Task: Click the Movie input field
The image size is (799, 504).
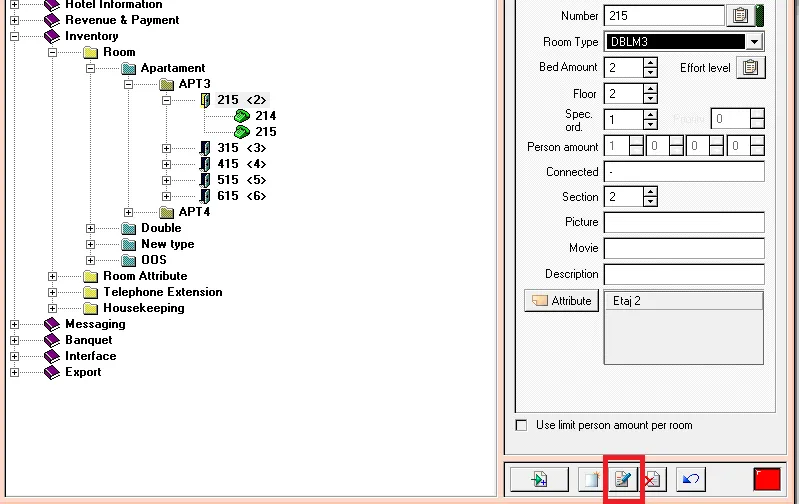Action: tap(684, 248)
